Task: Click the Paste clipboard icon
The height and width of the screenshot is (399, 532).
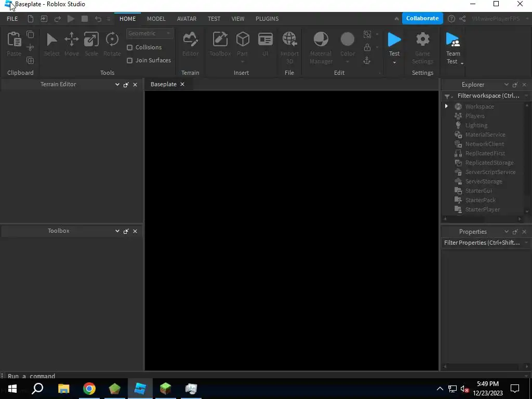Action: [14, 39]
